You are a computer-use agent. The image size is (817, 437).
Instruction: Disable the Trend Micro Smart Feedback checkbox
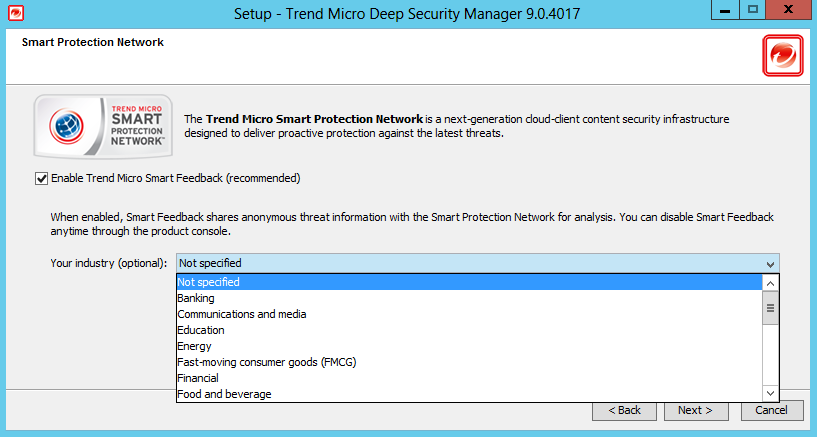pos(41,179)
